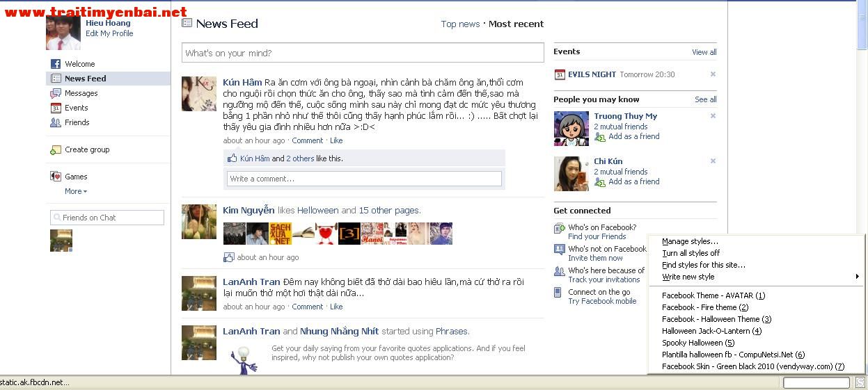Screen dimensions: 868x390
Task: Switch to Top news view
Action: [460, 24]
